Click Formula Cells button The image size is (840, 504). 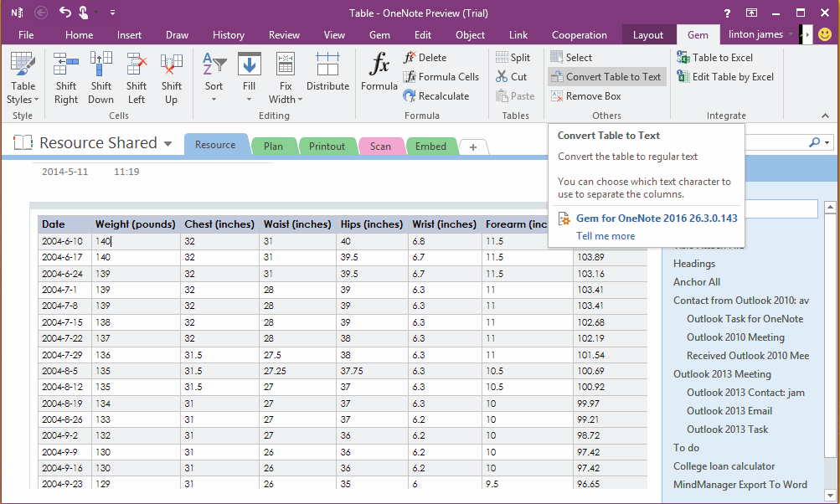(441, 76)
